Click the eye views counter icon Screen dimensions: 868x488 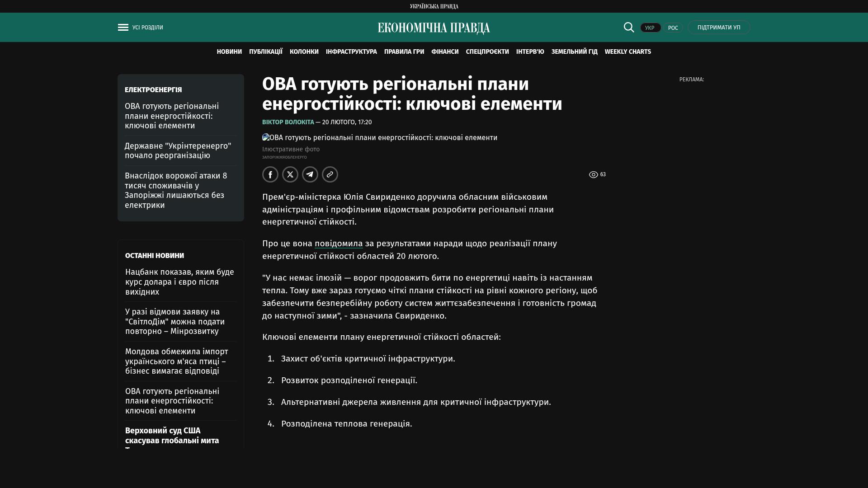(x=594, y=174)
